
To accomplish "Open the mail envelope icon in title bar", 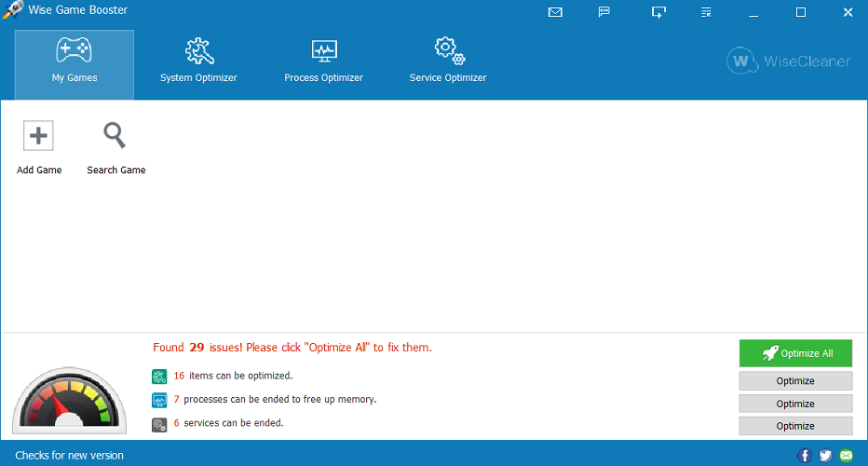I will coord(555,12).
